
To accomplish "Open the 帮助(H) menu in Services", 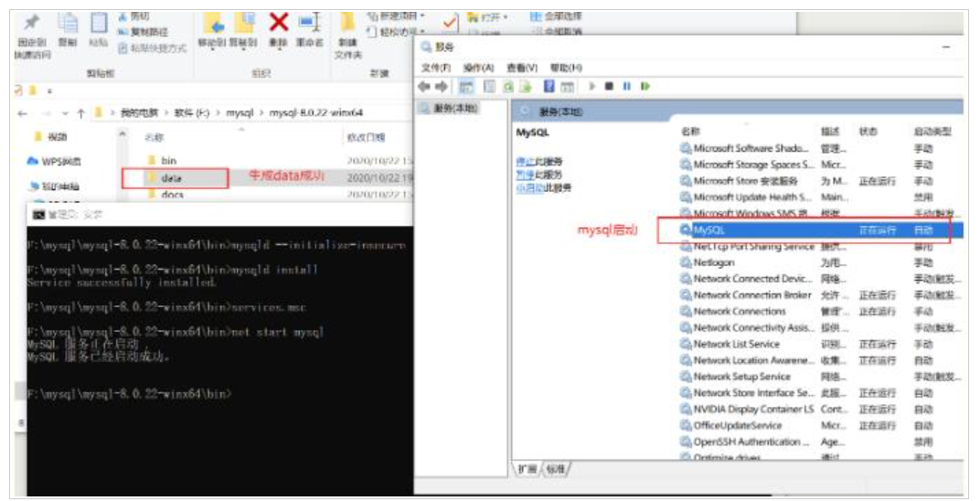I will 566,68.
